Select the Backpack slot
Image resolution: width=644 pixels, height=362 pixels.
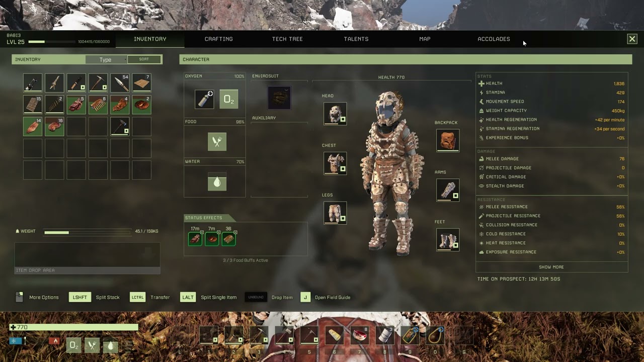pyautogui.click(x=448, y=140)
